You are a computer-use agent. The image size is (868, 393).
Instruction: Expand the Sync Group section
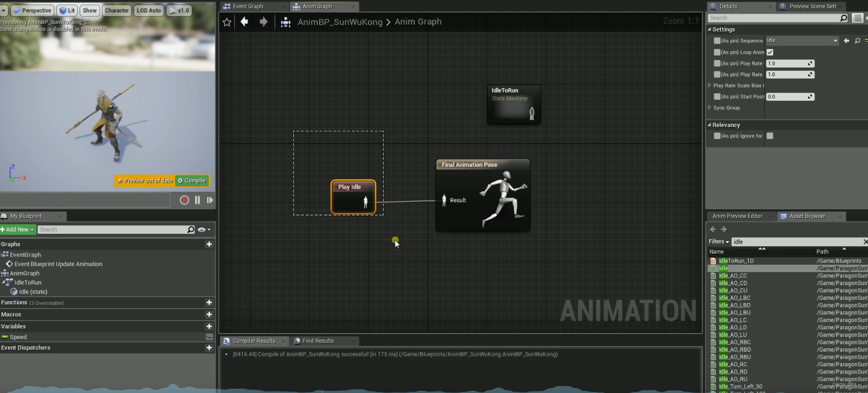(x=709, y=107)
